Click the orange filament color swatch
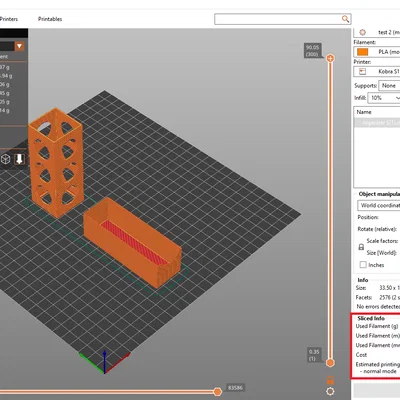The height and width of the screenshot is (400, 400). coord(362,52)
